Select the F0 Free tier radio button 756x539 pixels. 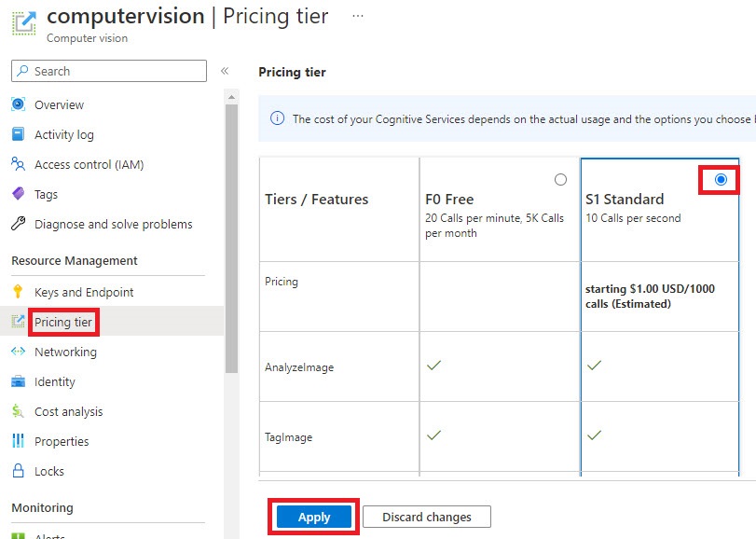click(560, 179)
